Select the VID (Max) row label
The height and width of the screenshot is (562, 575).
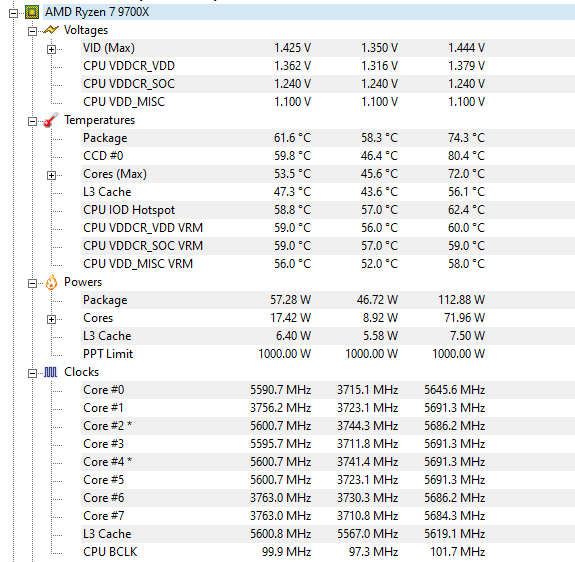(x=109, y=48)
